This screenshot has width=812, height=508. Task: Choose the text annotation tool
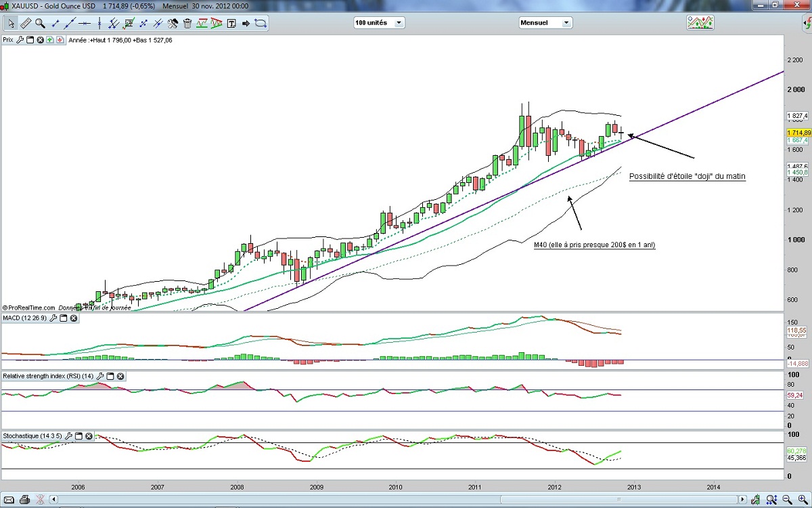tap(231, 23)
